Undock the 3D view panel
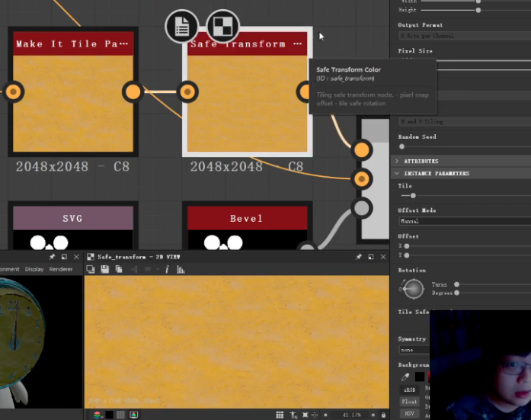The width and height of the screenshot is (531, 420). (x=64, y=257)
